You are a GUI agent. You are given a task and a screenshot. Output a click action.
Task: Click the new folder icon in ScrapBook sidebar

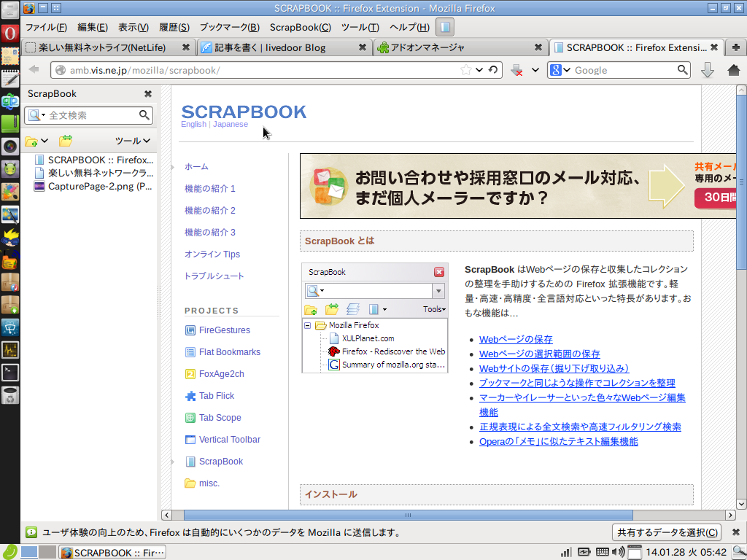(31, 141)
